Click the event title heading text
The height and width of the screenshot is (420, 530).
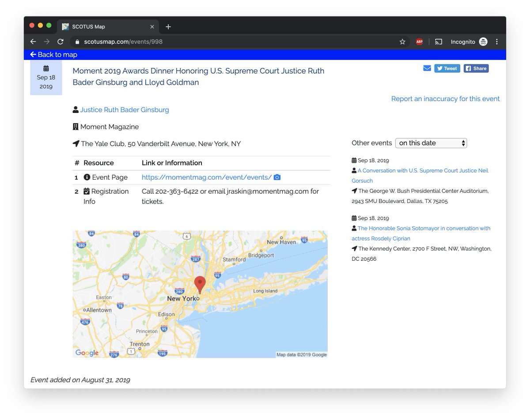pyautogui.click(x=198, y=76)
